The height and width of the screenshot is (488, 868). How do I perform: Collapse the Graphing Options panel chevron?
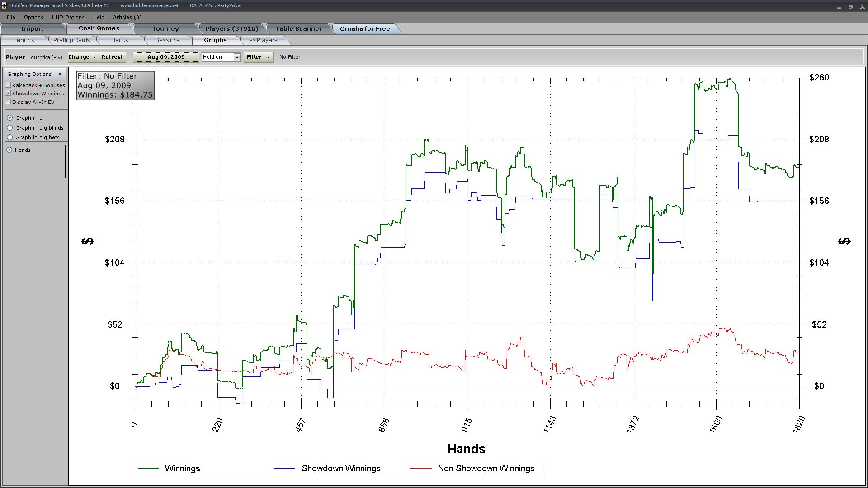pos(60,74)
